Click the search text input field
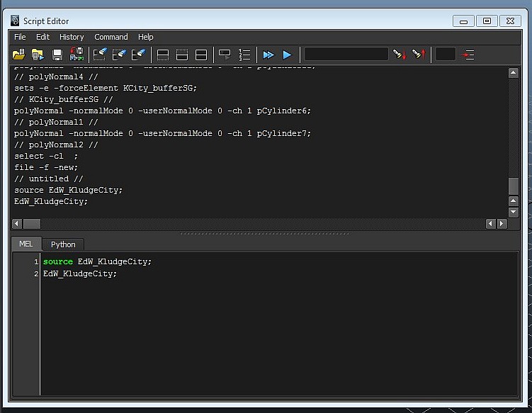 click(346, 55)
